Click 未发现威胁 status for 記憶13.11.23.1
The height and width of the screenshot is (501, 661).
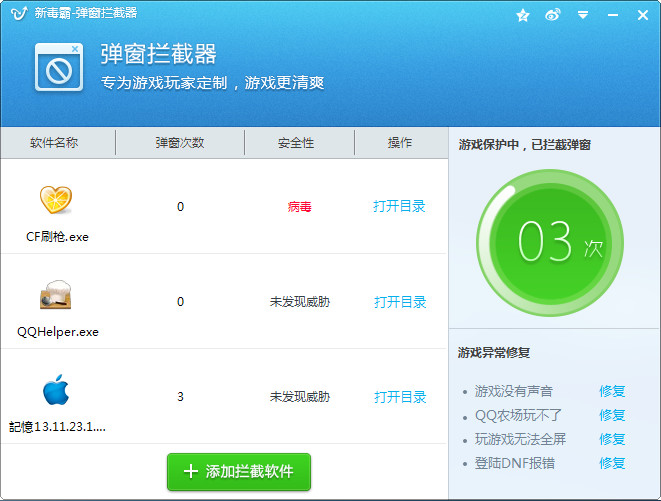pyautogui.click(x=300, y=396)
